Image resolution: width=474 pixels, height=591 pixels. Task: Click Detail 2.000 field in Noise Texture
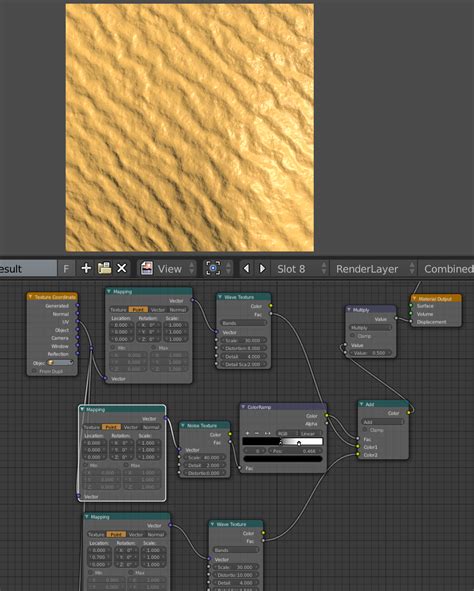click(x=204, y=465)
